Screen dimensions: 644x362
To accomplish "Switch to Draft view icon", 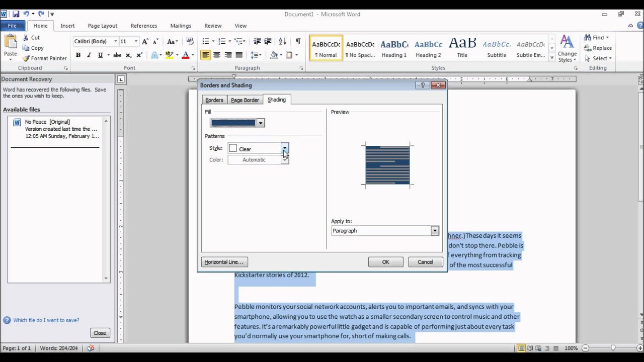I will pos(556,348).
